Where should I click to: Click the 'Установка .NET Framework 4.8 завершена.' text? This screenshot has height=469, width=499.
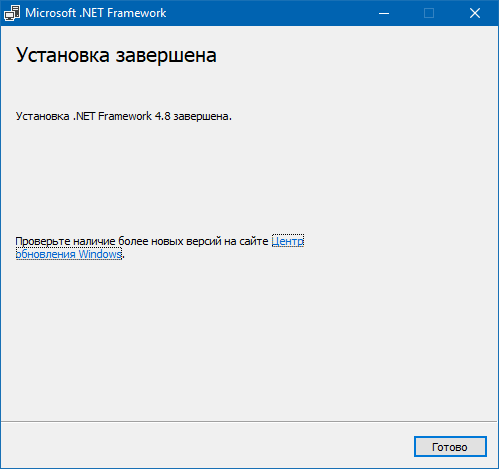point(124,116)
